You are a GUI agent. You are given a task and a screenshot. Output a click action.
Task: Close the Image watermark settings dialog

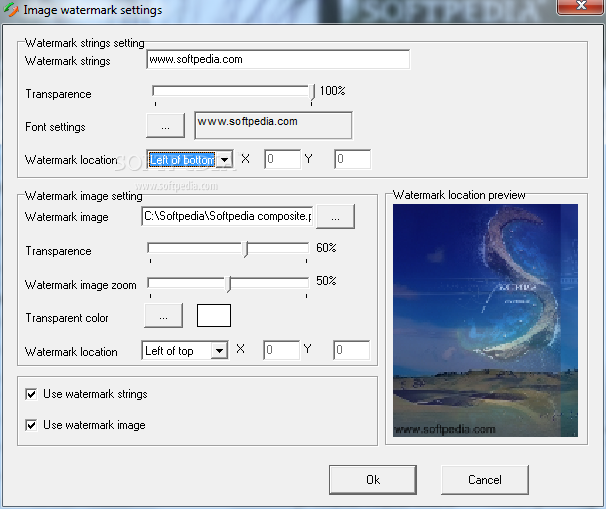pyautogui.click(x=581, y=6)
